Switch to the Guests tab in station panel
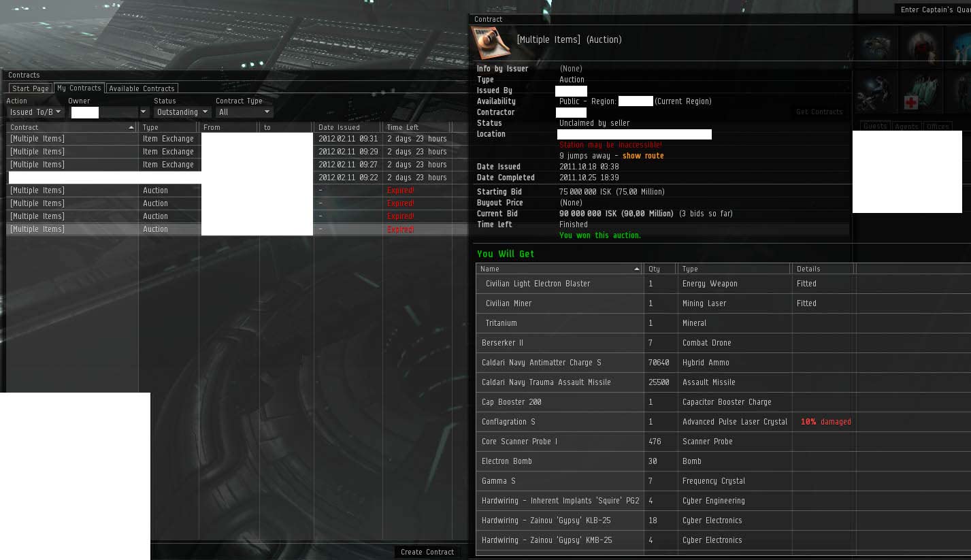 pyautogui.click(x=875, y=127)
